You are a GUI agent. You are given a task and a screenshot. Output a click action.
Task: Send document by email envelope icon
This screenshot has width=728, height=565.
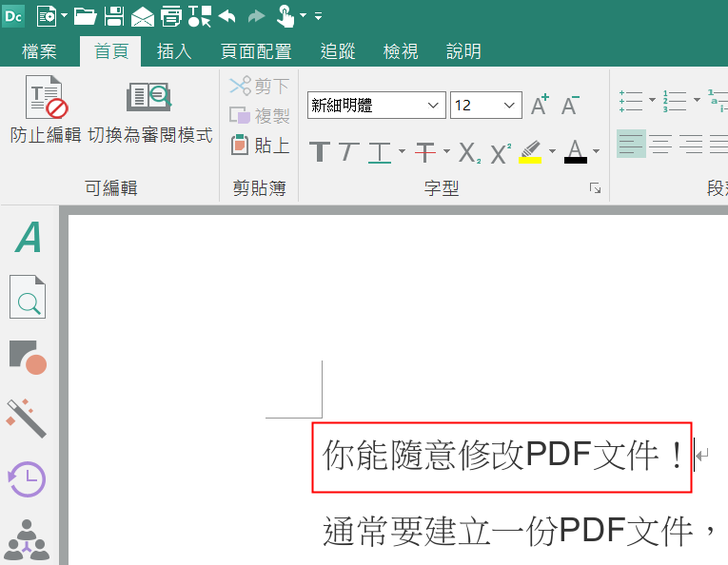click(x=143, y=17)
